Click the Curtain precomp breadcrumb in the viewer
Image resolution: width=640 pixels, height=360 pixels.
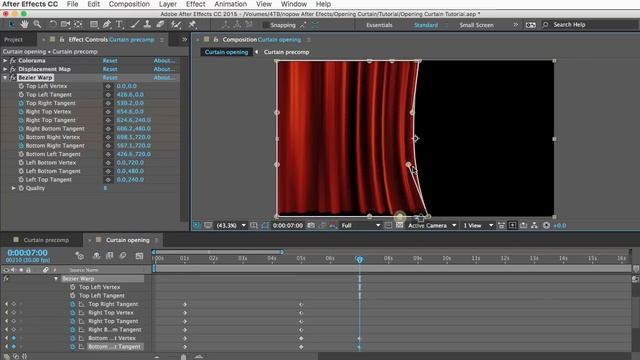pyautogui.click(x=286, y=52)
